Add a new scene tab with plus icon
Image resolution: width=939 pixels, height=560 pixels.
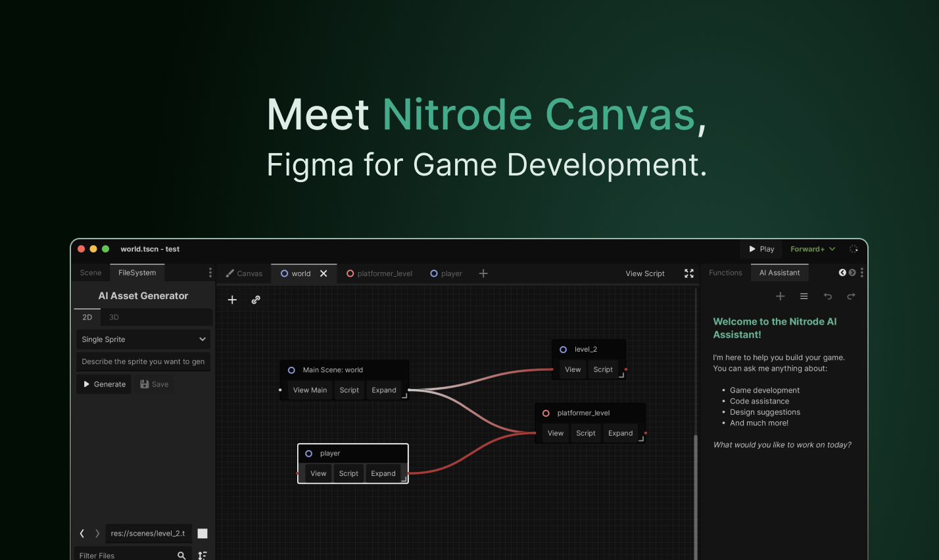[x=483, y=273]
